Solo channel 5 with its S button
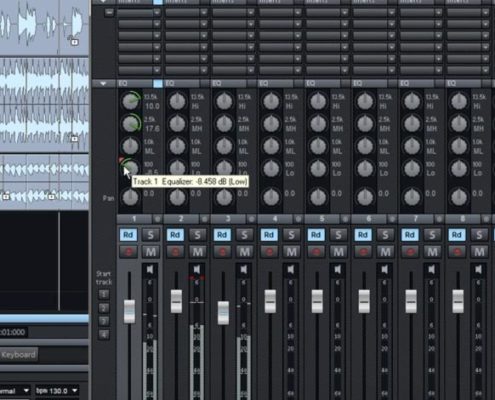This screenshot has width=495, height=400. click(x=339, y=235)
